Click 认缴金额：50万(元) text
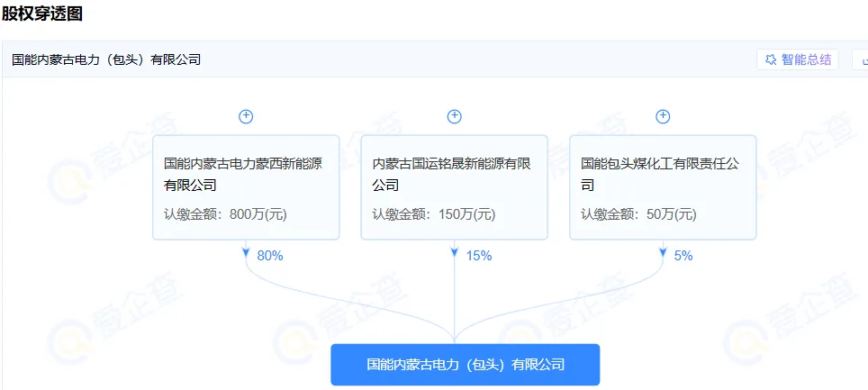 coord(638,215)
